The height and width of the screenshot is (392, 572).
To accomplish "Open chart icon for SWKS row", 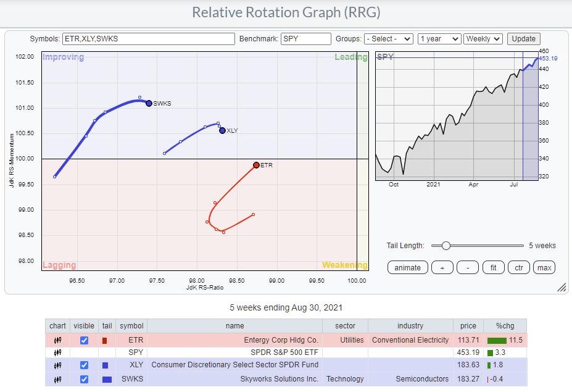I will (57, 378).
